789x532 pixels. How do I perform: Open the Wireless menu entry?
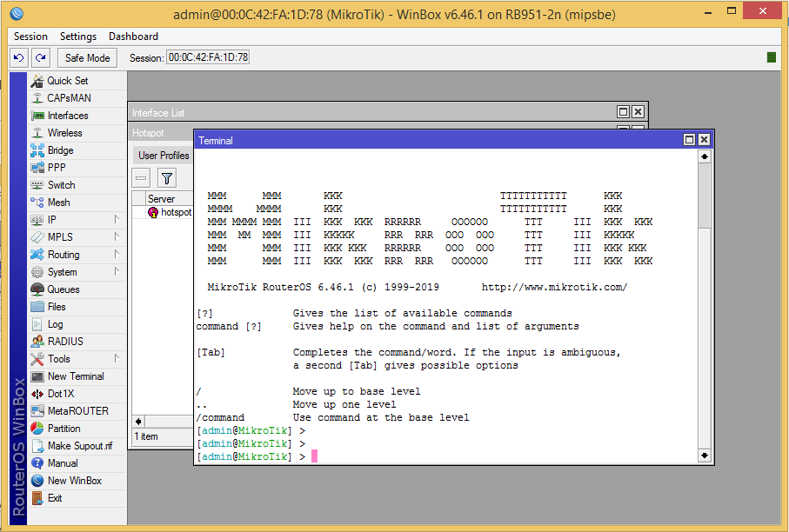[x=64, y=133]
